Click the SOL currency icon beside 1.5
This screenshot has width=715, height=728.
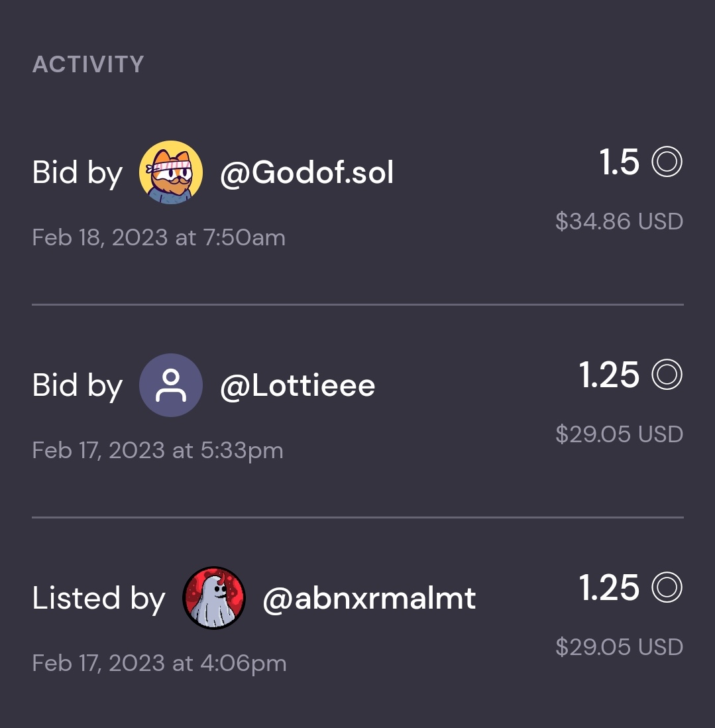(x=667, y=162)
